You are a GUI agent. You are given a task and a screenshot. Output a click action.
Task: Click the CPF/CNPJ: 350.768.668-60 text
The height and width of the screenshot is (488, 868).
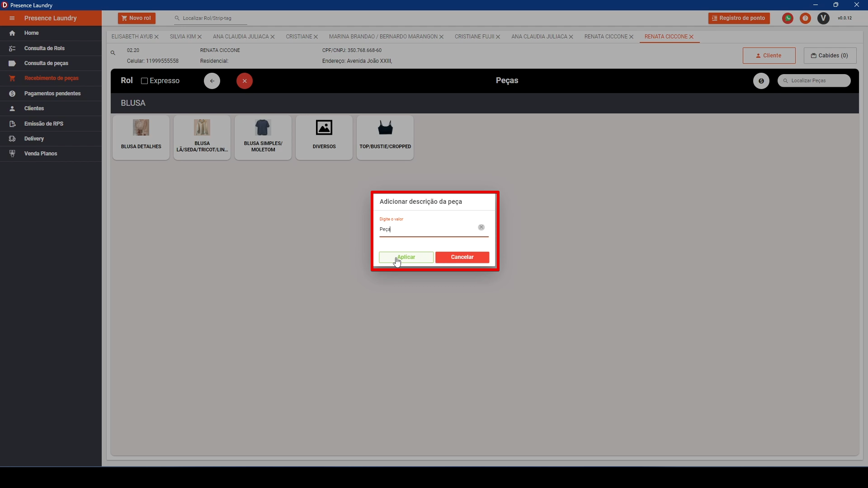click(x=352, y=51)
